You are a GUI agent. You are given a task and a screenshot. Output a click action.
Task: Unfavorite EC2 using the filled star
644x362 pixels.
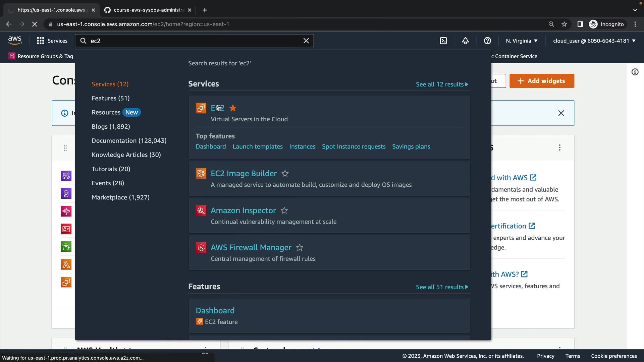point(233,108)
